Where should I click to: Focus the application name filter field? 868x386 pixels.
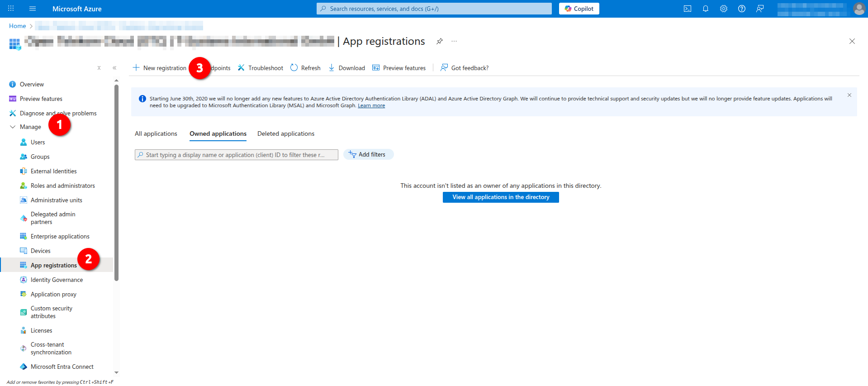coord(236,155)
